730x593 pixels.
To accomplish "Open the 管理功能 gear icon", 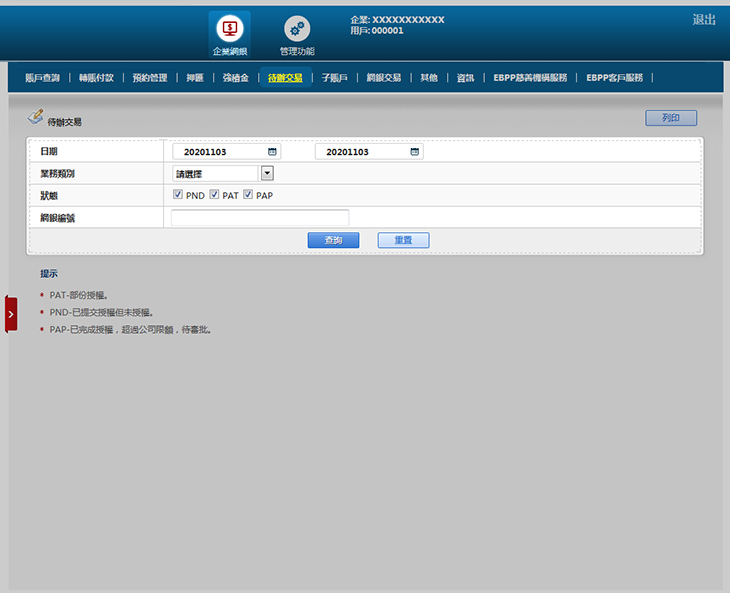I will (297, 28).
